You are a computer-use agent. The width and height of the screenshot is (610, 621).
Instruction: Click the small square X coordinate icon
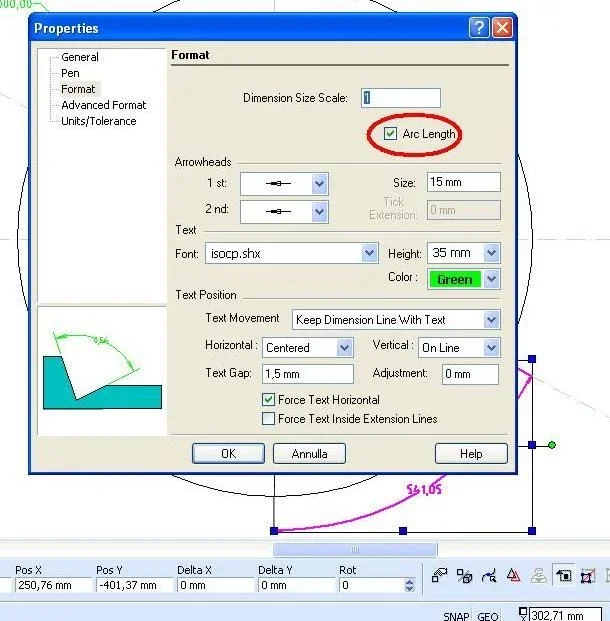pyautogui.click(x=523, y=614)
